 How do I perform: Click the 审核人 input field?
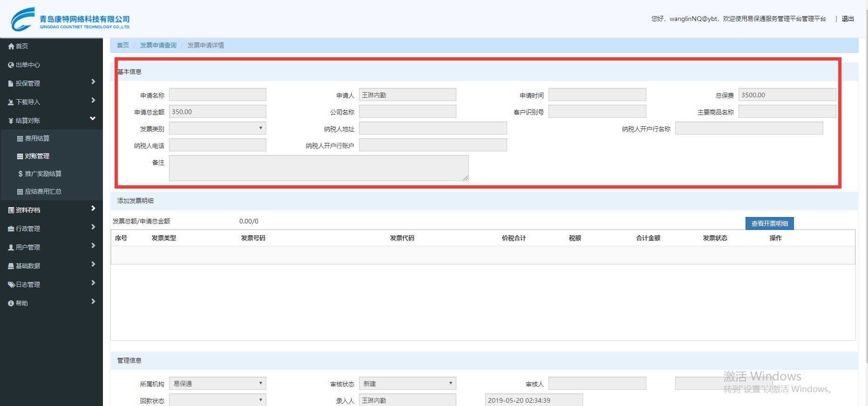tap(597, 383)
